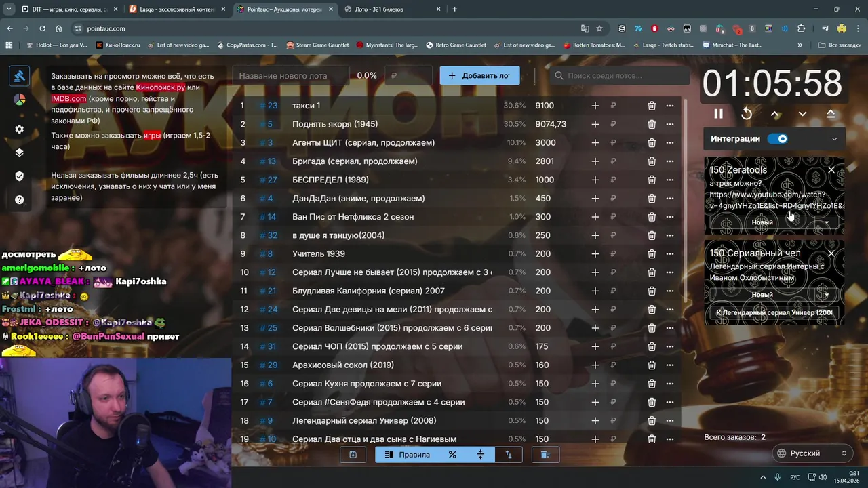Dismiss the Сериальный чел request card
The image size is (868, 488).
coord(831,253)
